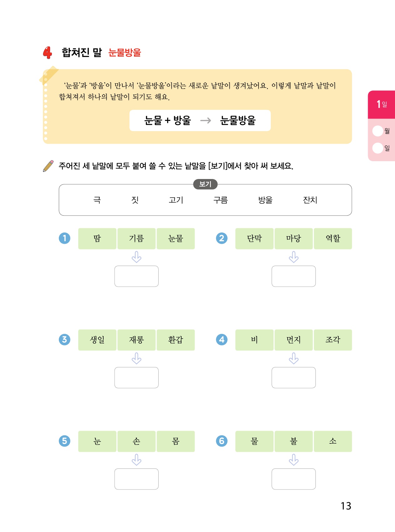Viewport: 395px width, 532px height.
Task: Click the down arrow under 기름
Action: click(136, 257)
